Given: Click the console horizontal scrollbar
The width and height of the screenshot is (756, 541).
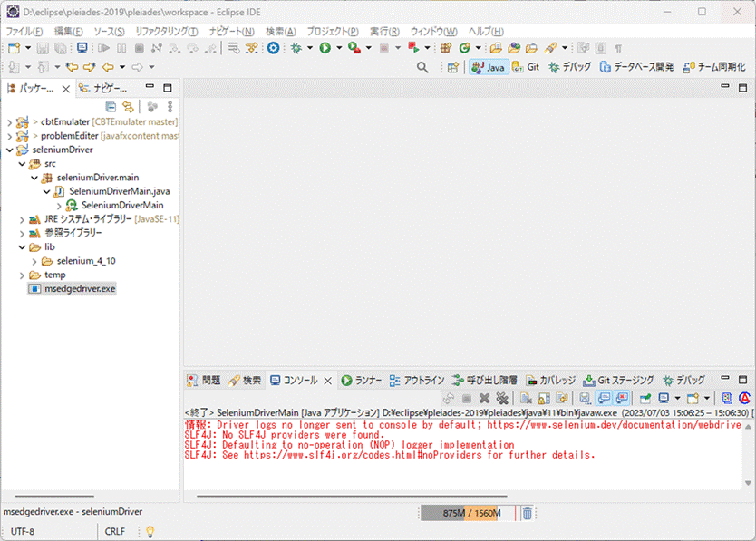Looking at the screenshot, I should (352, 496).
